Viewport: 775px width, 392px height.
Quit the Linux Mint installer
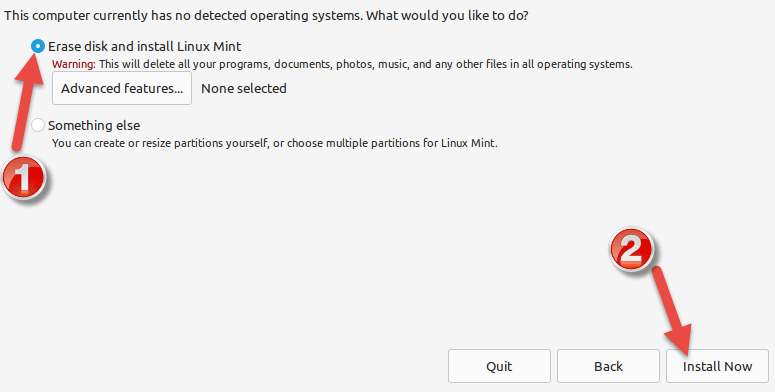499,366
